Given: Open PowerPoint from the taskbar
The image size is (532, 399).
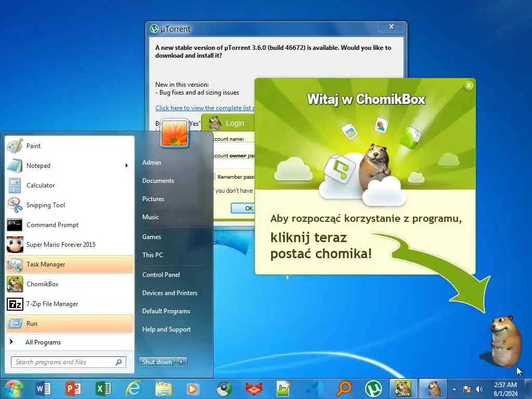Looking at the screenshot, I should point(73,389).
